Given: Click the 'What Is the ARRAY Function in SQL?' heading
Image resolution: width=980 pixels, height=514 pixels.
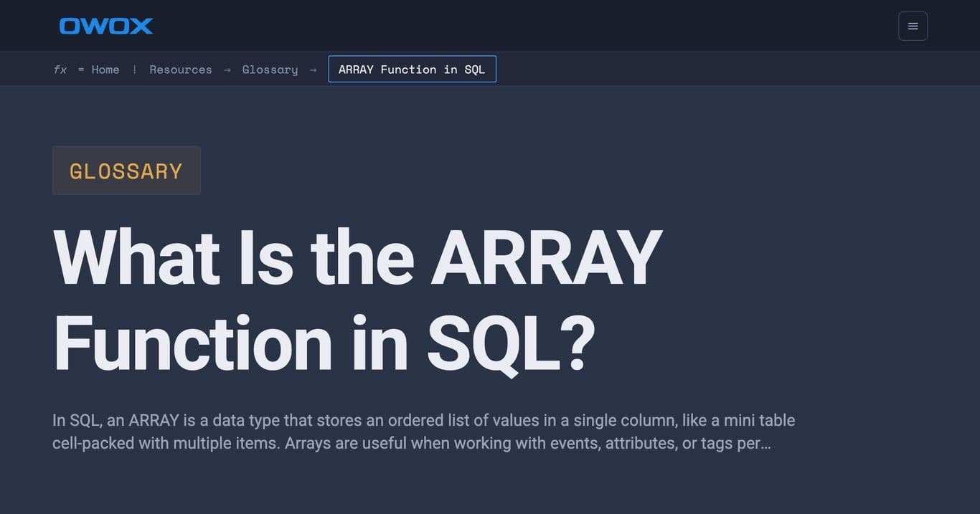Looking at the screenshot, I should click(x=357, y=301).
